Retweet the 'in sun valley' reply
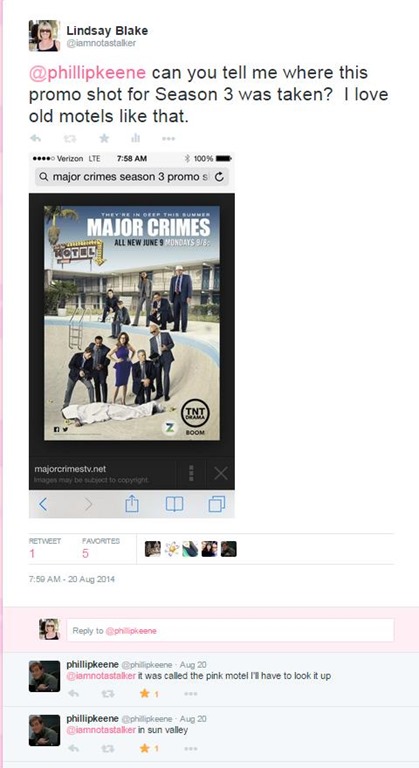The image size is (419, 768). 109,748
